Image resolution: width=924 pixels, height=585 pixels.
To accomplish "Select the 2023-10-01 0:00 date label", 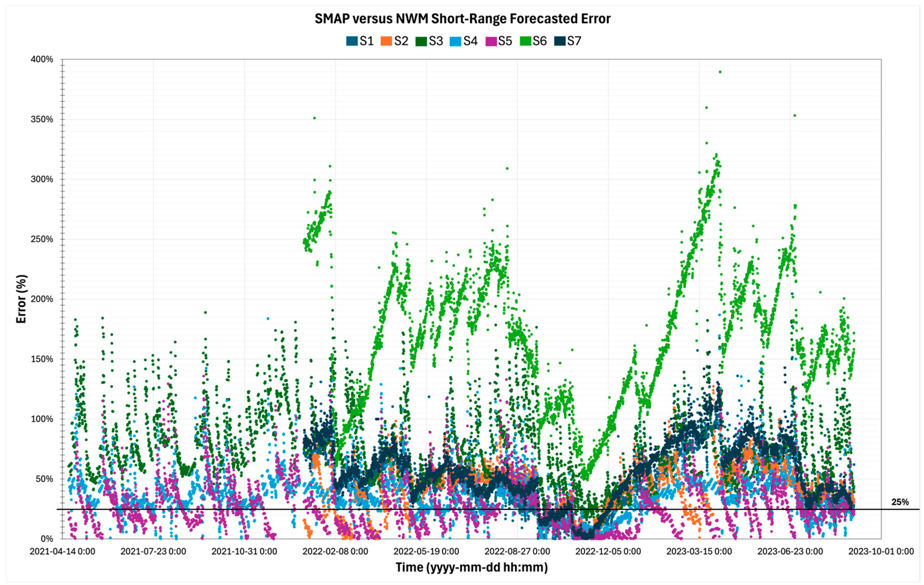I will tap(881, 552).
